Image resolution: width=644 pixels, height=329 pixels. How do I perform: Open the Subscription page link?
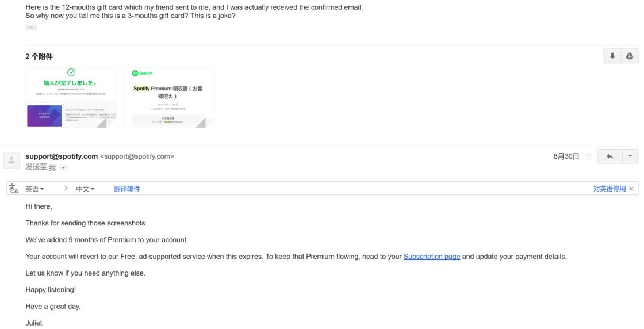(431, 257)
